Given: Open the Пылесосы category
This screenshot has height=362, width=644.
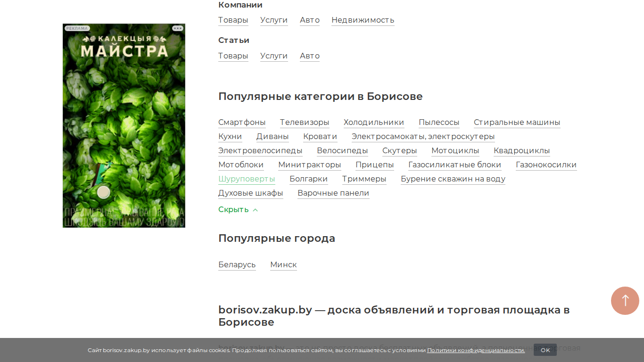Looking at the screenshot, I should (x=439, y=123).
